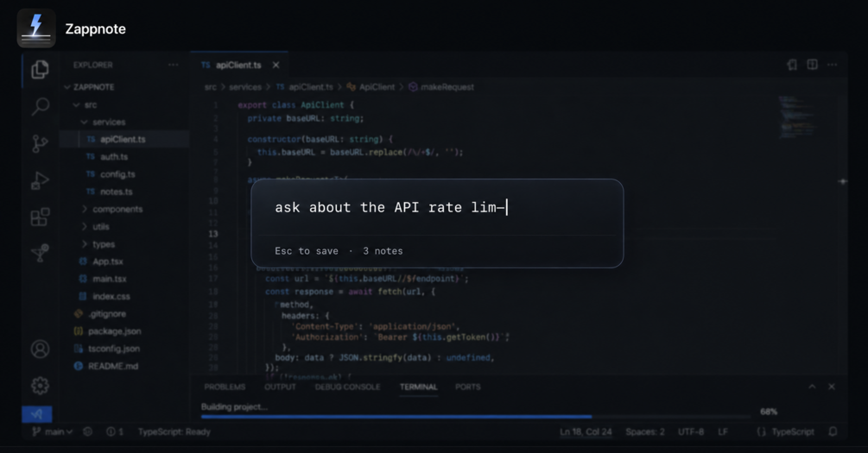Open the Manage gear icon
Viewport: 868px width, 453px height.
point(40,386)
